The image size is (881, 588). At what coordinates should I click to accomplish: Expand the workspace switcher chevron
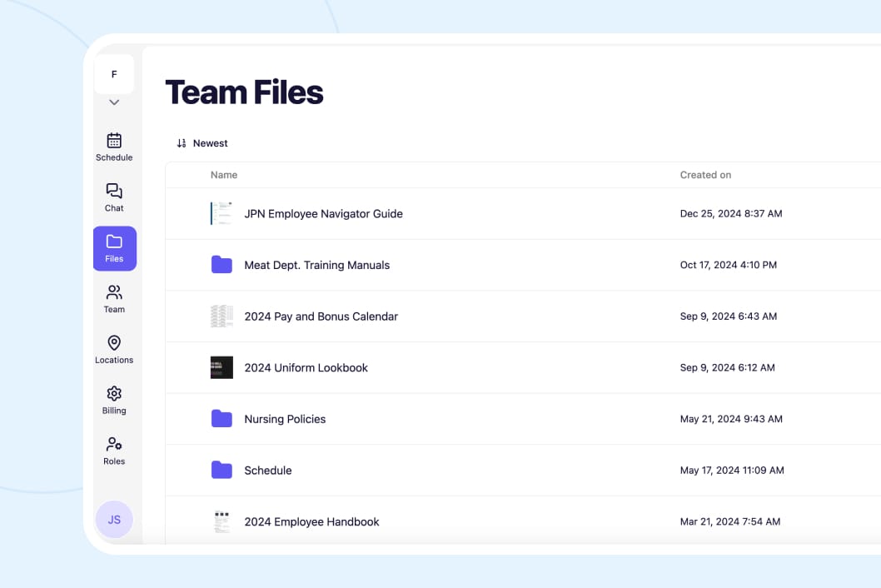pos(114,102)
